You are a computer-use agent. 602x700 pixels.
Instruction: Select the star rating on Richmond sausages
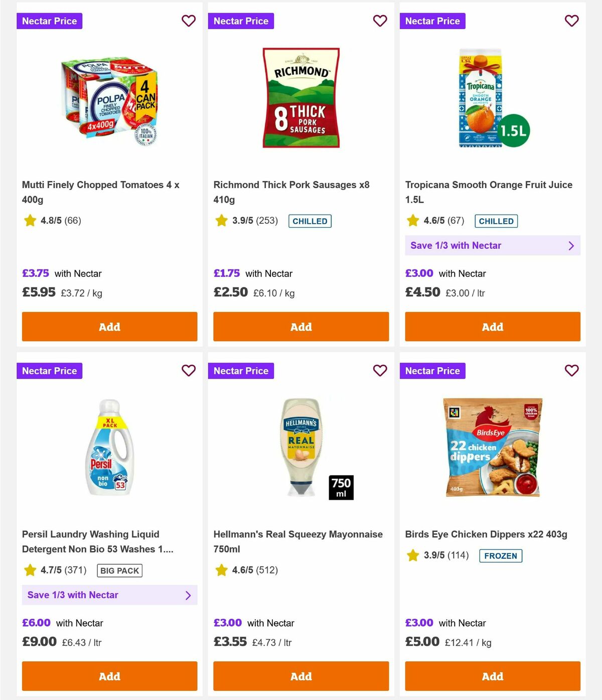[221, 220]
